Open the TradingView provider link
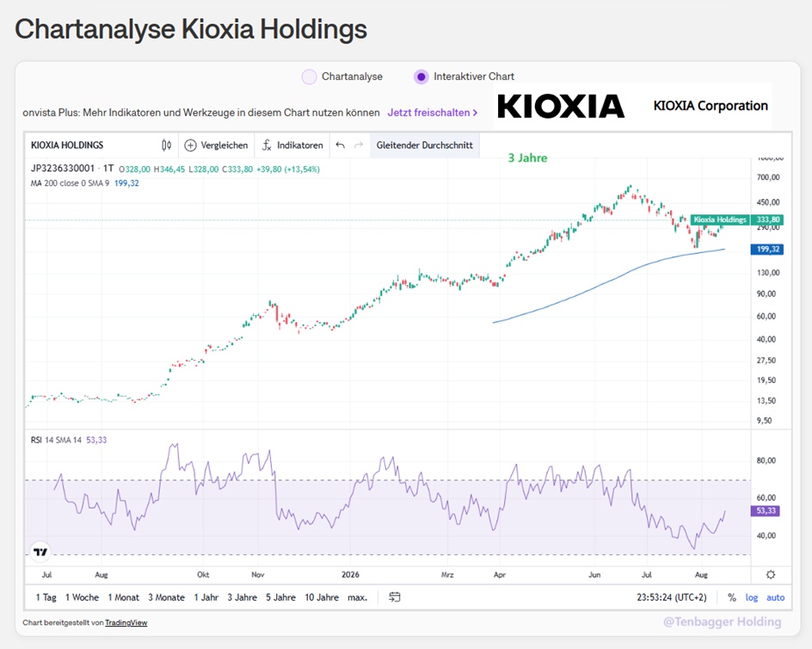 pos(126,622)
